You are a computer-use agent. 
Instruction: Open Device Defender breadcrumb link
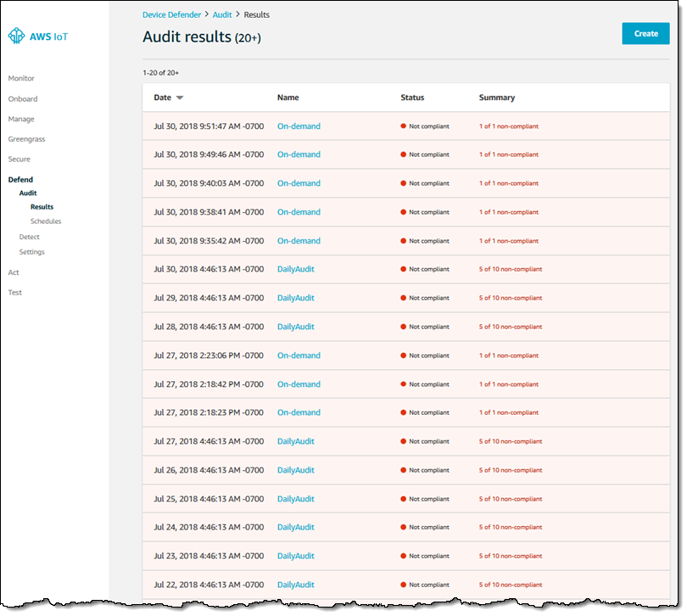point(173,14)
